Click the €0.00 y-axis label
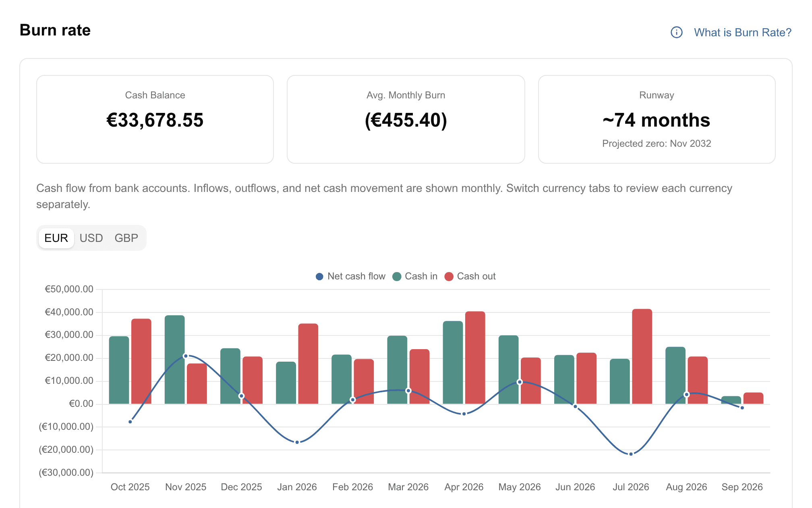This screenshot has width=812, height=508. click(x=81, y=404)
